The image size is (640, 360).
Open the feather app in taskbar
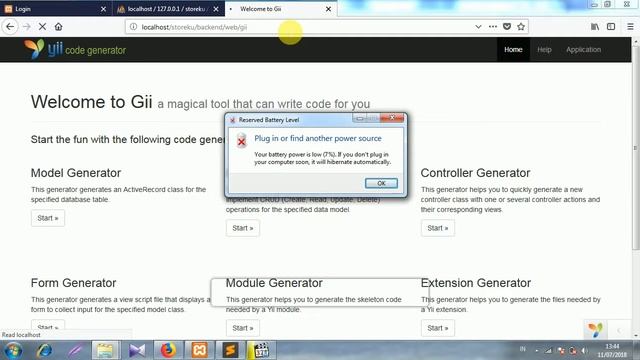point(75,350)
